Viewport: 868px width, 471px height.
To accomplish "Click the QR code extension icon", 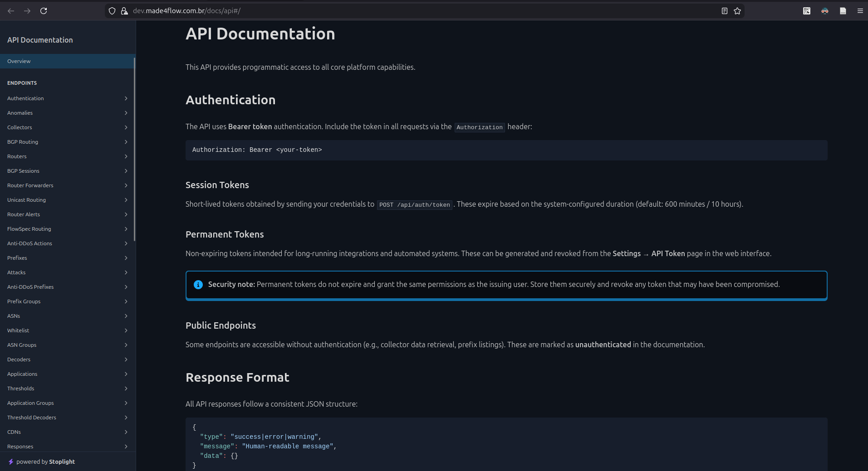I will click(x=806, y=10).
